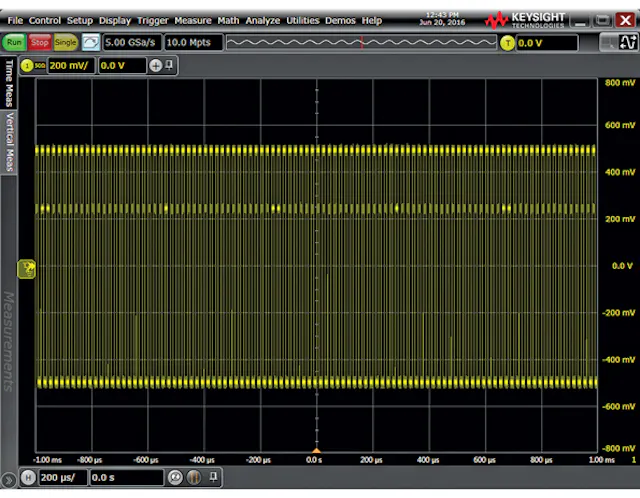The height and width of the screenshot is (498, 640).
Task: Click the 0.0 V axis label
Action: [622, 266]
